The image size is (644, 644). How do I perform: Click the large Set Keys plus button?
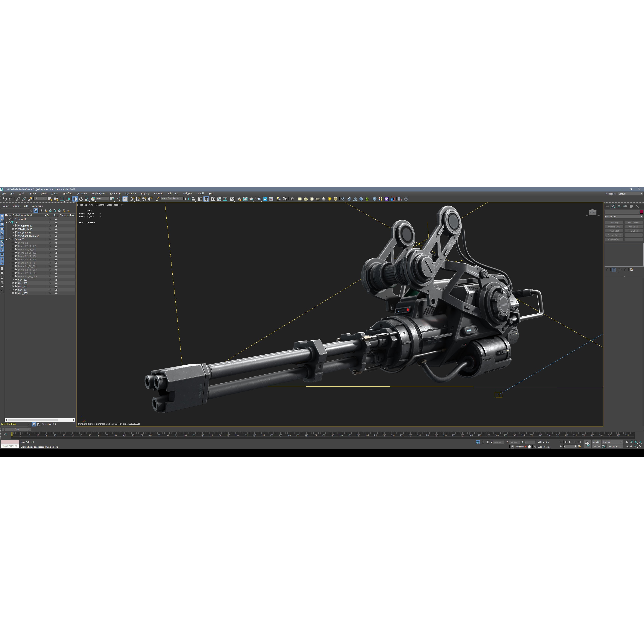click(587, 444)
